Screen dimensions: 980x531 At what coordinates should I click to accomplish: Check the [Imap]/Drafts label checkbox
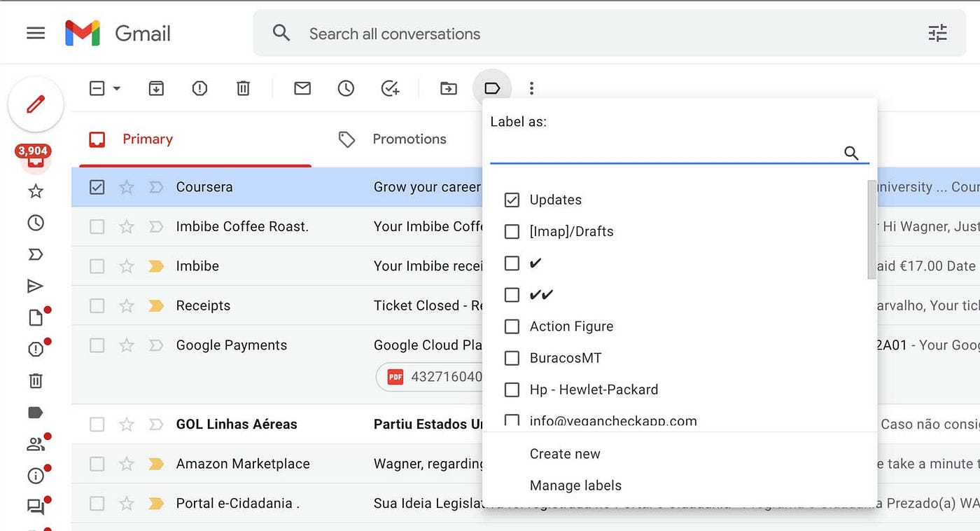point(512,231)
